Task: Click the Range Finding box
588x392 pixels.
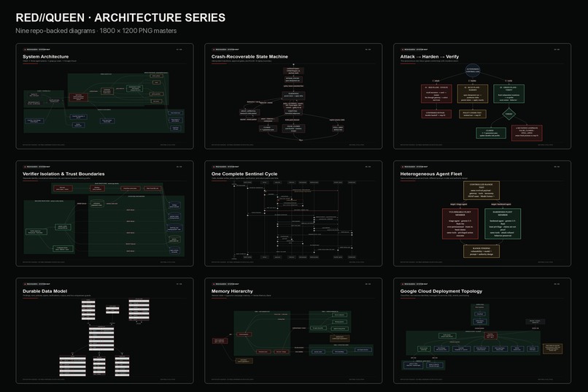Action: pos(481,251)
